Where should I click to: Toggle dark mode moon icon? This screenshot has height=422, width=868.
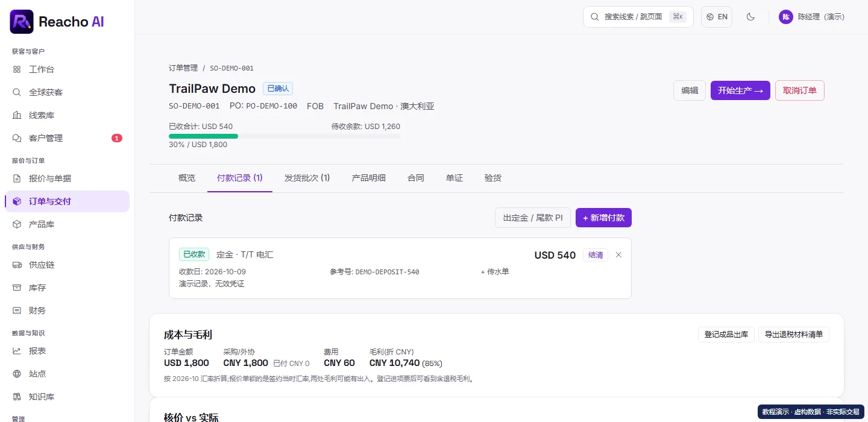coord(750,17)
